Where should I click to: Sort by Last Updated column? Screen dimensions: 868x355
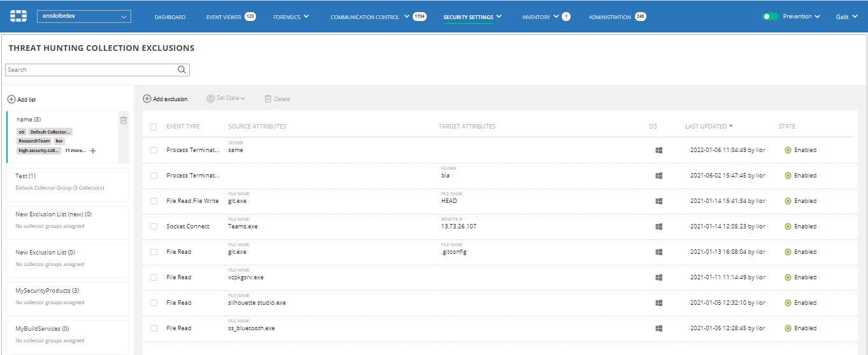709,127
